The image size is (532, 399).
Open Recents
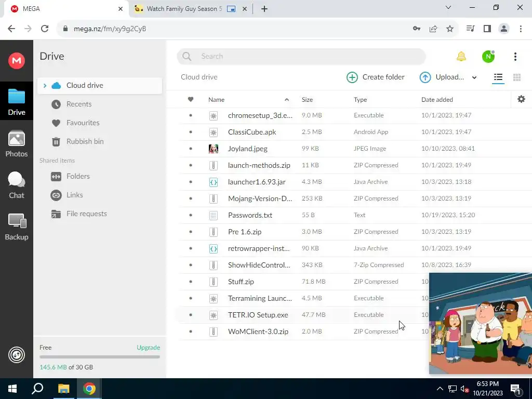pyautogui.click(x=79, y=104)
